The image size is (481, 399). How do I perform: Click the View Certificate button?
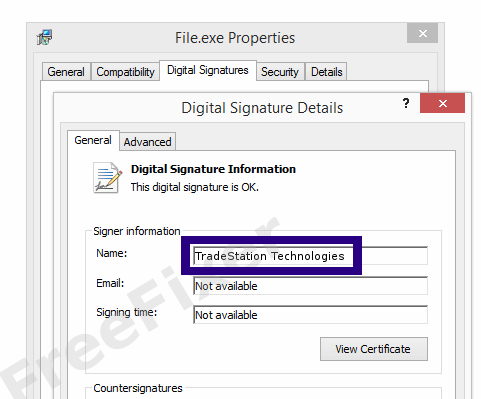point(374,349)
